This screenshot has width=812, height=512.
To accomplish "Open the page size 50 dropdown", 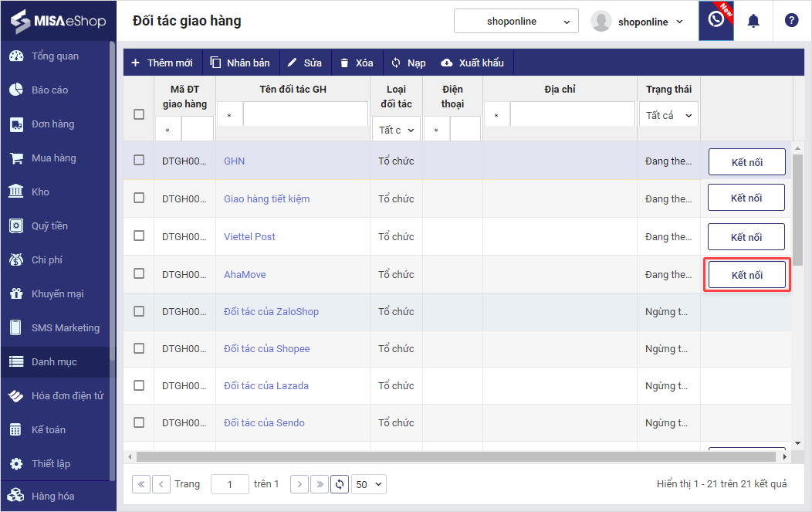I will (368, 484).
